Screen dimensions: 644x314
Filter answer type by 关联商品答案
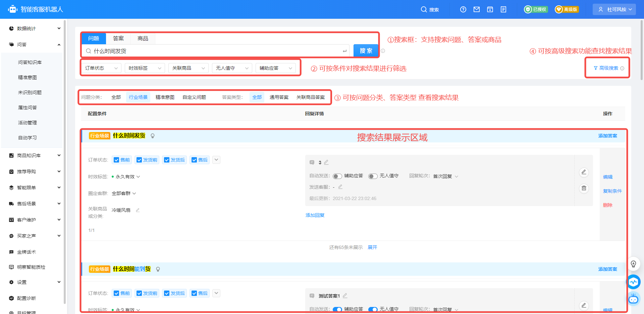311,97
